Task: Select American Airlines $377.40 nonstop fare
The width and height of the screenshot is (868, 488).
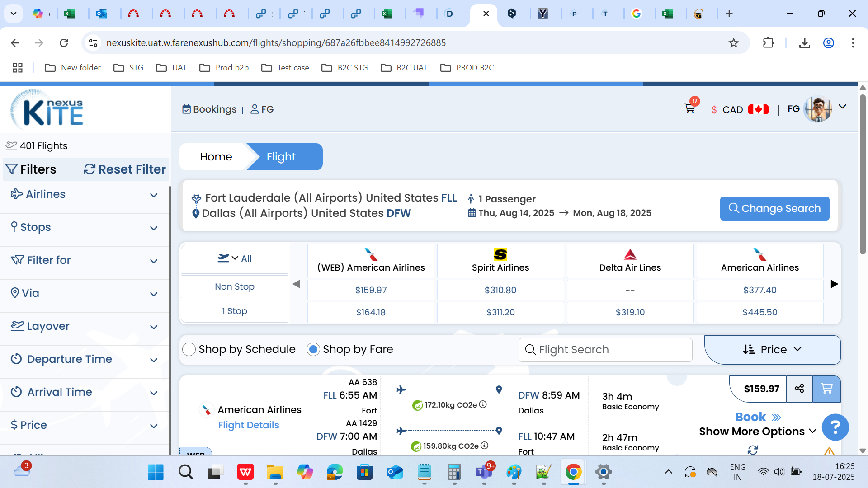Action: 759,290
